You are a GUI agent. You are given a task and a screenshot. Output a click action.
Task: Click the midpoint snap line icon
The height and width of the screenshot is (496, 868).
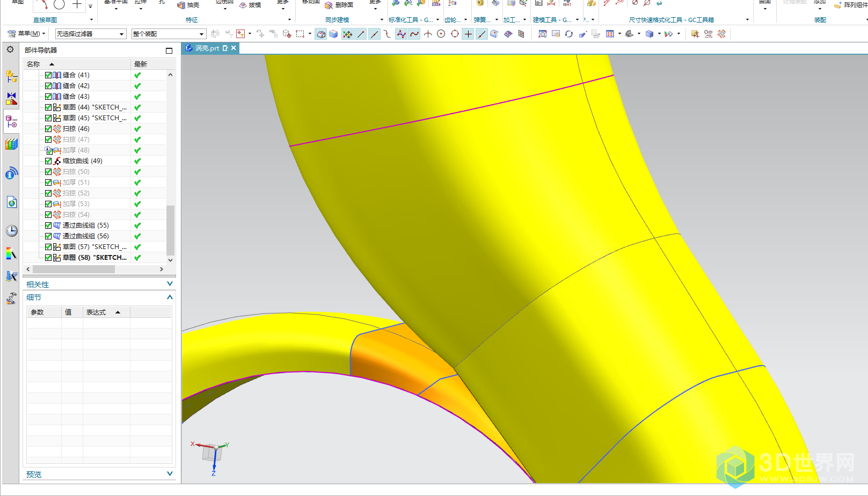(374, 34)
